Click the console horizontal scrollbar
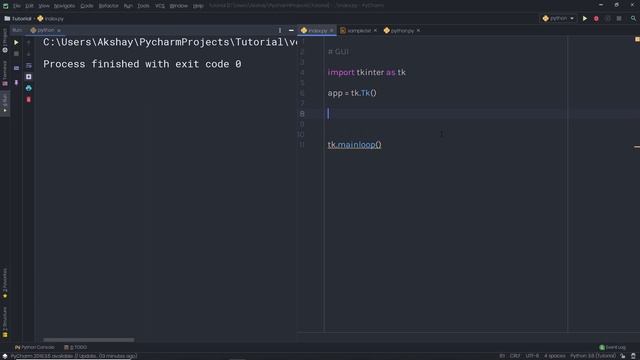 coord(89,340)
